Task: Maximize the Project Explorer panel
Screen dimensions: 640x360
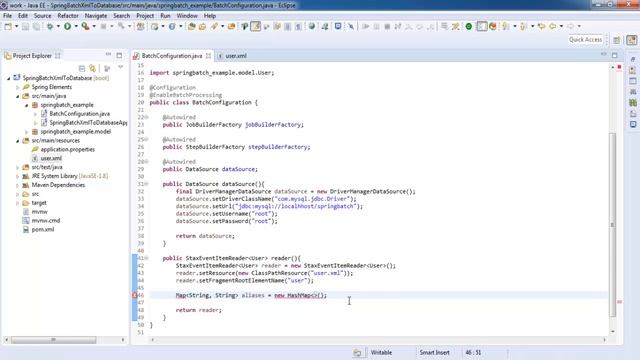Action: [x=119, y=55]
